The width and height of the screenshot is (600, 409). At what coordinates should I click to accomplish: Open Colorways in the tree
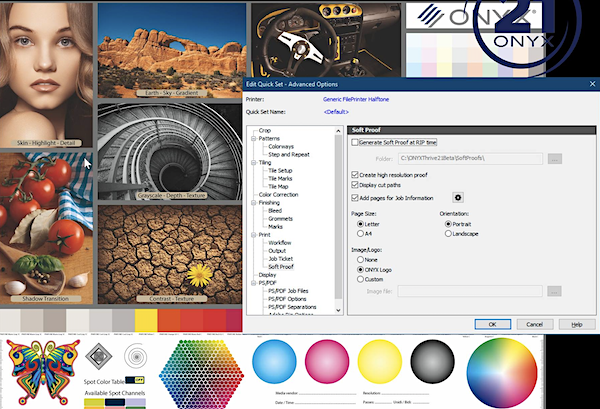pyautogui.click(x=281, y=147)
